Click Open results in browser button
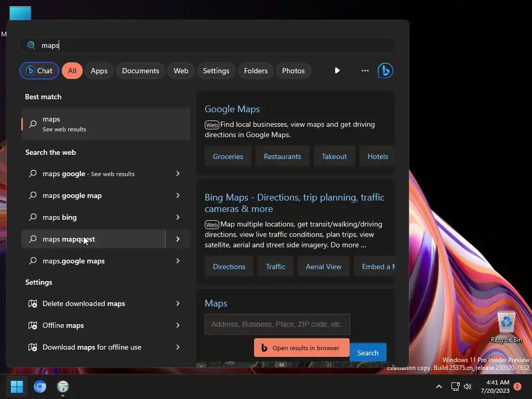 302,348
